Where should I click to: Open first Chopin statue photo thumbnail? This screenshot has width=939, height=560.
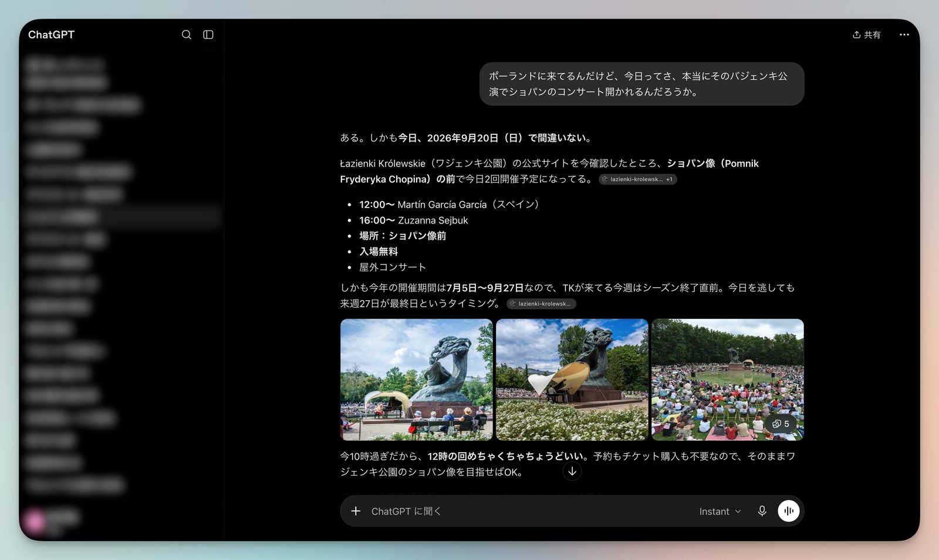tap(417, 379)
